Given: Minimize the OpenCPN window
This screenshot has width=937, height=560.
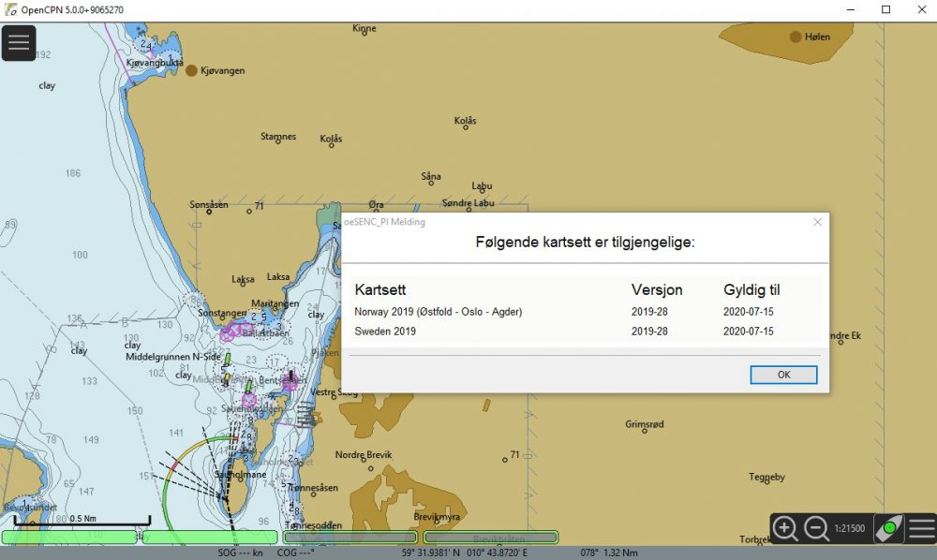Looking at the screenshot, I should click(x=851, y=9).
